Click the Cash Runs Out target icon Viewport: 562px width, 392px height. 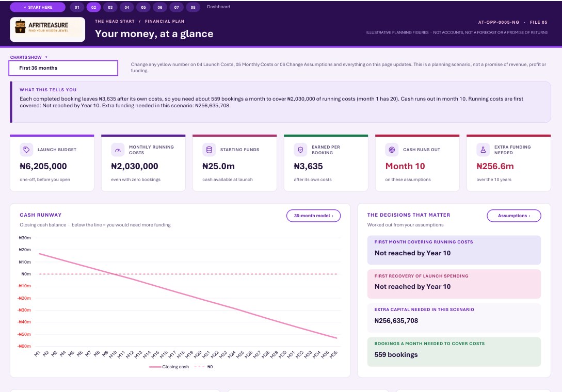(392, 150)
